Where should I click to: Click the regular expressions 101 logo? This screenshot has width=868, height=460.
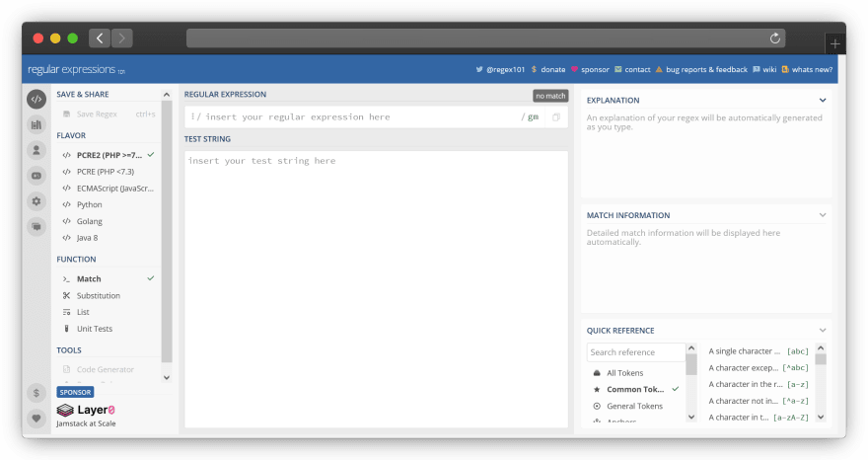click(76, 69)
